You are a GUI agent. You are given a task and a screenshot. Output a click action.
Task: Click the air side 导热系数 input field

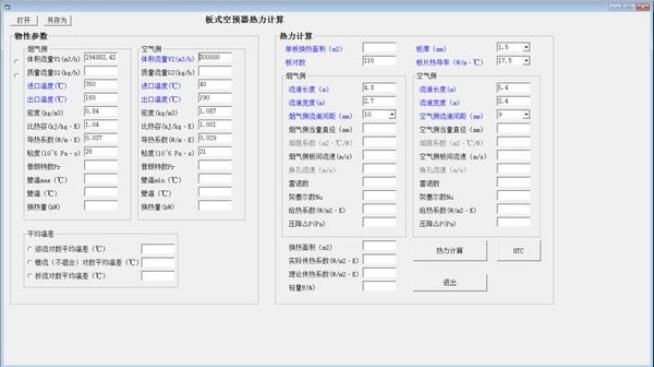tap(215, 138)
